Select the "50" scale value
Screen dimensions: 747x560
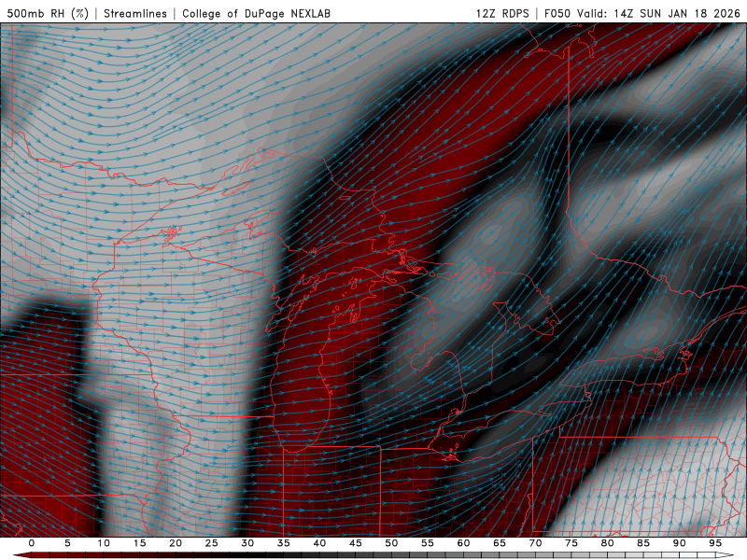(x=391, y=543)
